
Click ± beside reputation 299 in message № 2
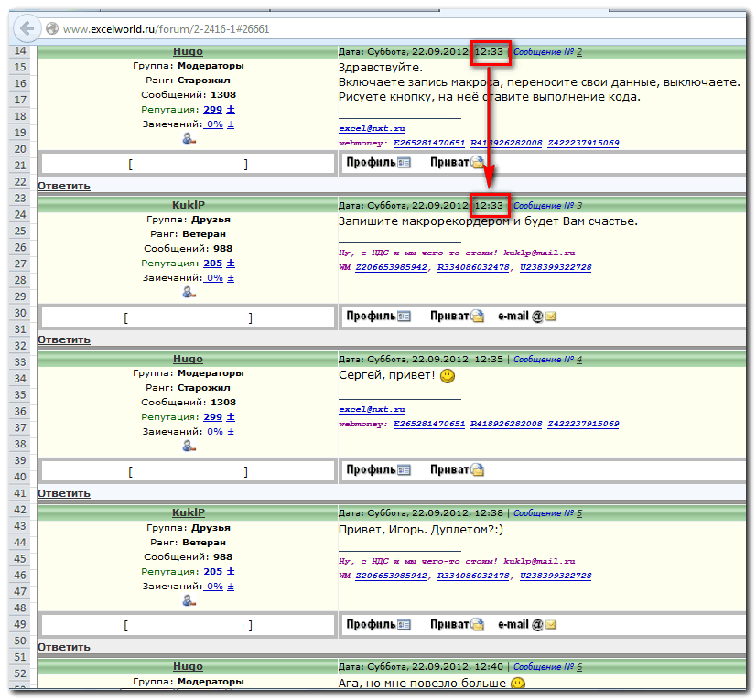(231, 110)
